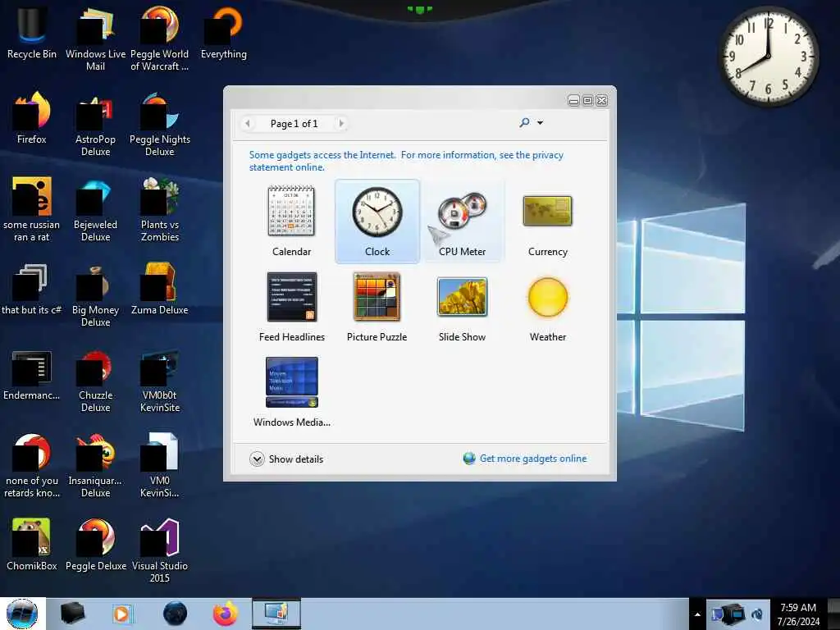Viewport: 840px width, 630px height.
Task: Select Peggle Deluxe desktop icon
Action: click(x=95, y=546)
